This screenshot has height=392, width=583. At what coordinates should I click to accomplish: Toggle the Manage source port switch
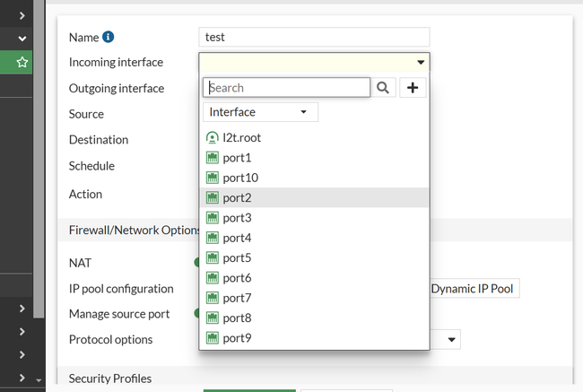pyautogui.click(x=196, y=314)
